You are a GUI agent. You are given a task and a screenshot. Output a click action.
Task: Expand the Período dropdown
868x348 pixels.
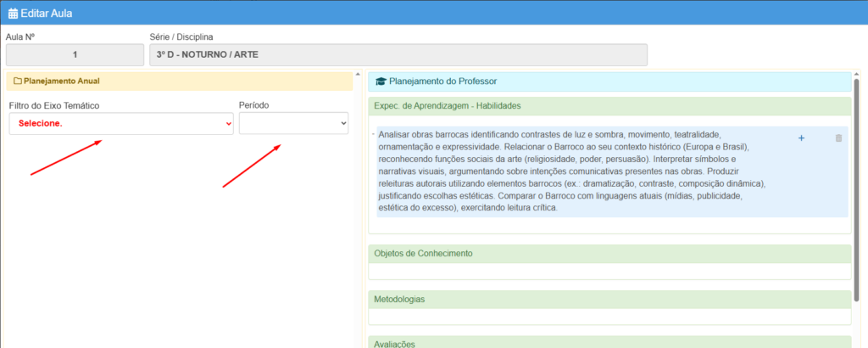[293, 124]
